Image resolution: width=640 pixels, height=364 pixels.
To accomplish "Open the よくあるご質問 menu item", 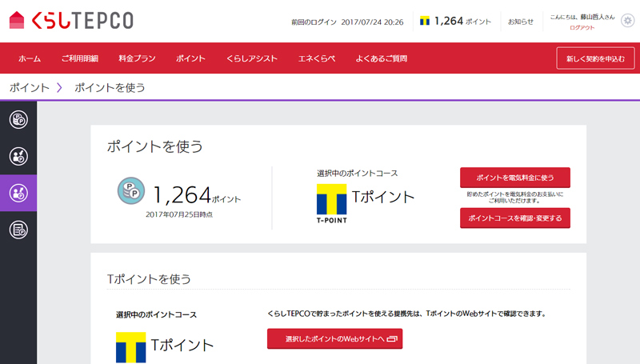I will click(382, 58).
